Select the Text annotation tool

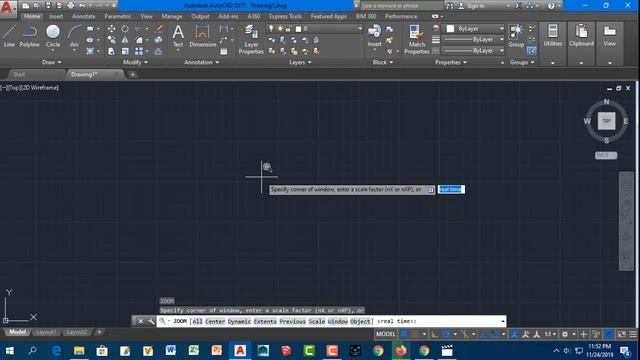(x=178, y=36)
